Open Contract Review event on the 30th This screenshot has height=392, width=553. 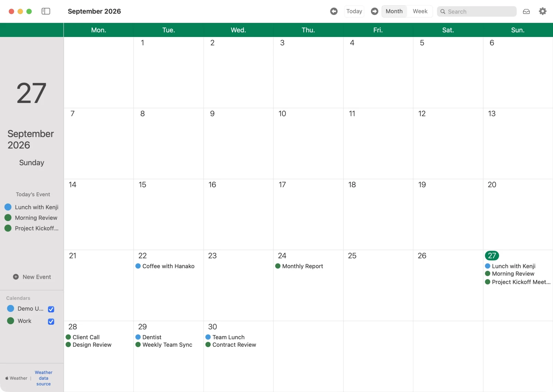(x=231, y=345)
